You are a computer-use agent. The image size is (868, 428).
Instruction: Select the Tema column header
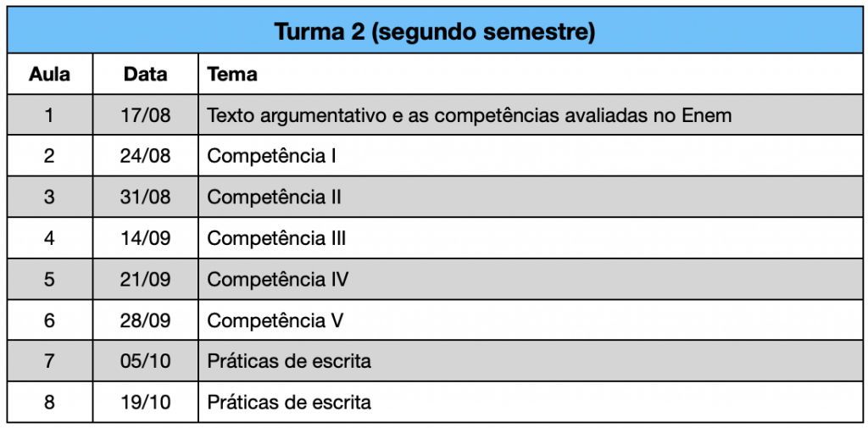(530, 75)
